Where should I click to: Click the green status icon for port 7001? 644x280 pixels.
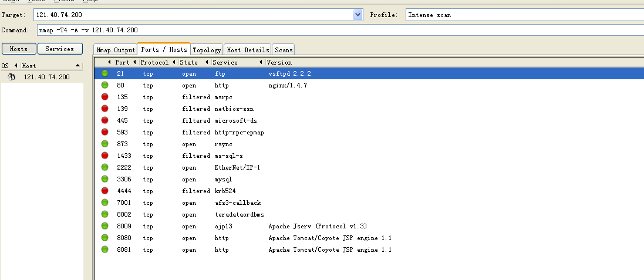[104, 203]
